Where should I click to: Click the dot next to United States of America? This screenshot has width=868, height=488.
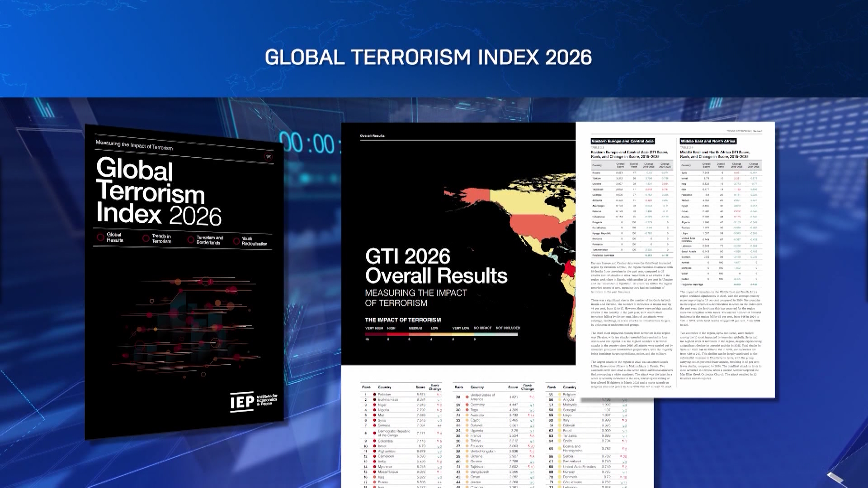467,397
